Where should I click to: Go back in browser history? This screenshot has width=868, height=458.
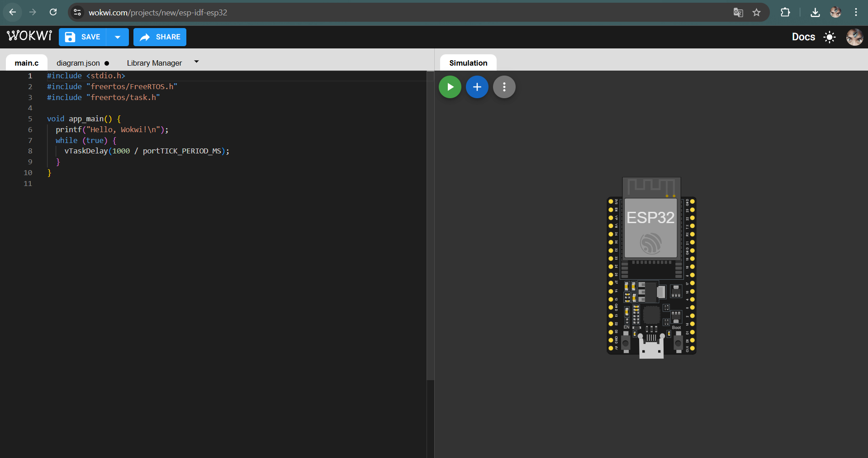(13, 12)
